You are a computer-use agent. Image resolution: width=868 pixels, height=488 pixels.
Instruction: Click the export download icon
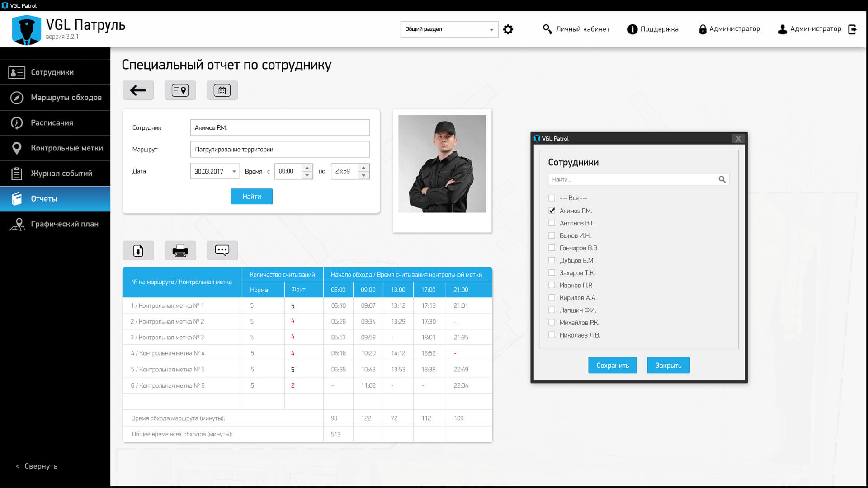(138, 250)
